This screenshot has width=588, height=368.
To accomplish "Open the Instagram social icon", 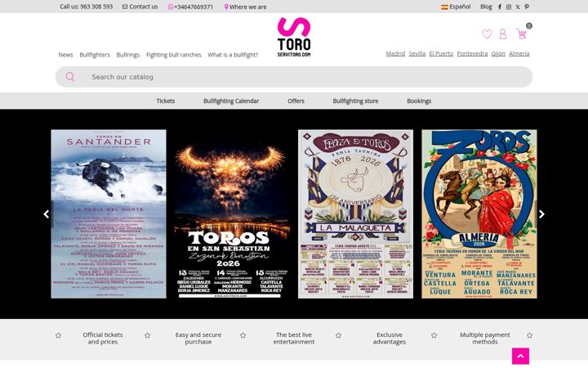I will click(509, 7).
